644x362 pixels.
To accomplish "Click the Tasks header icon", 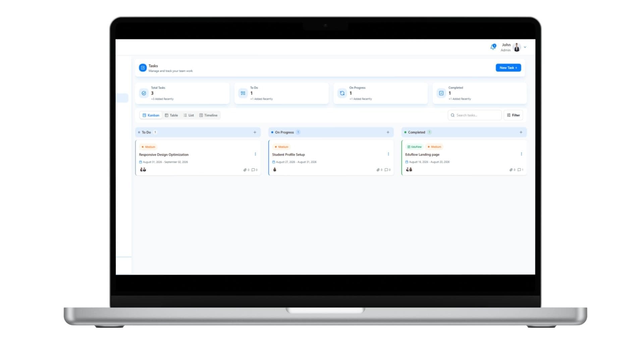I will 143,68.
